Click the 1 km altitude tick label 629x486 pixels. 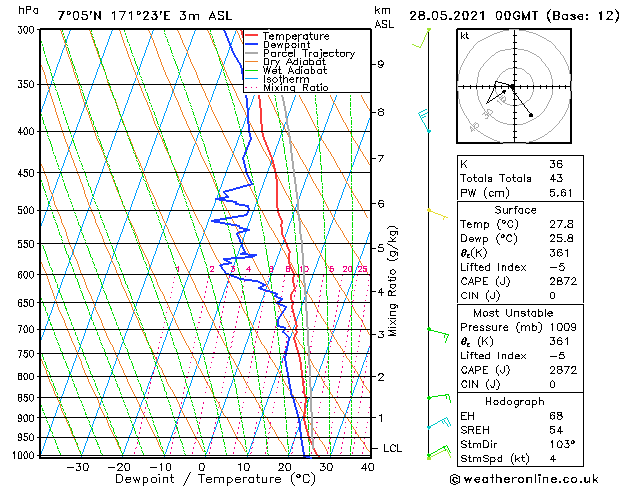click(x=380, y=418)
